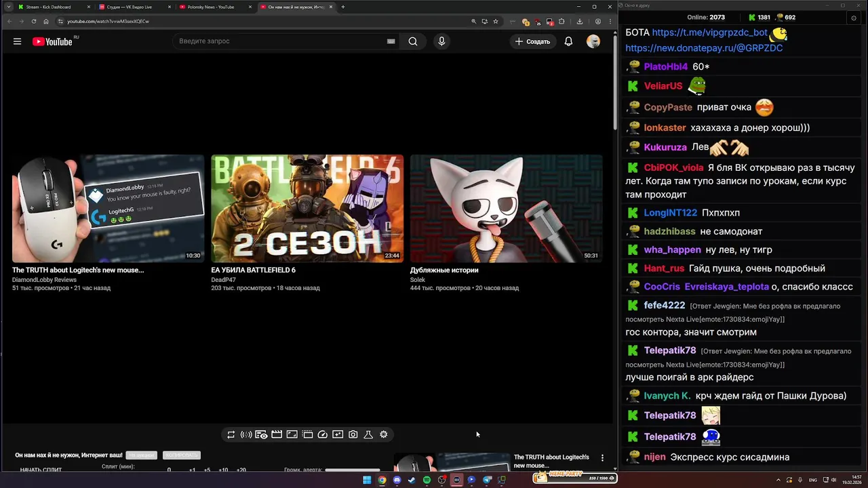Click the flask experiments icon in player toolbar
The image size is (868, 488).
pyautogui.click(x=368, y=434)
